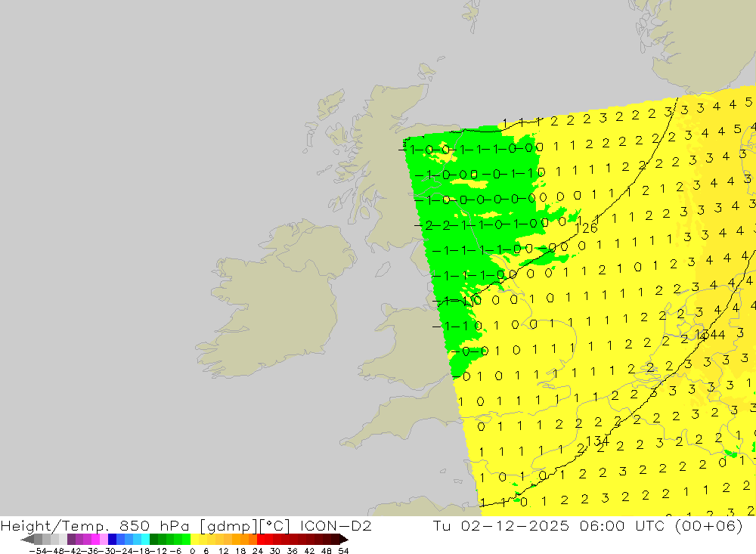Viewport: 756px width, 554px height.
Task: Click the "-42" legend scale label
Action: 73,551
